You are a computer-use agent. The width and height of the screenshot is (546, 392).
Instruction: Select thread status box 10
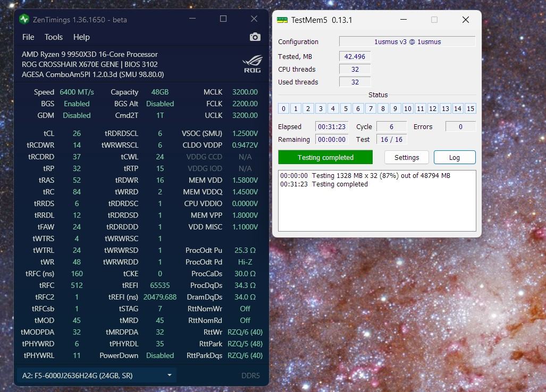click(408, 108)
